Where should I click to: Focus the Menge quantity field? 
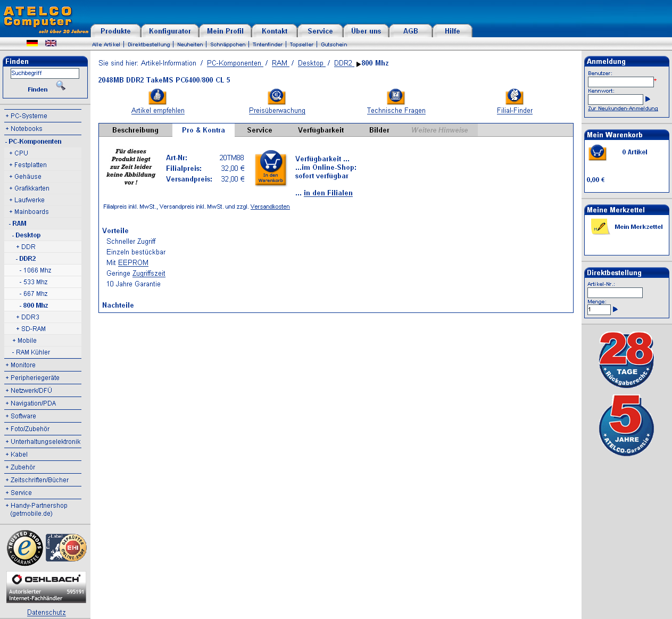[x=599, y=310]
